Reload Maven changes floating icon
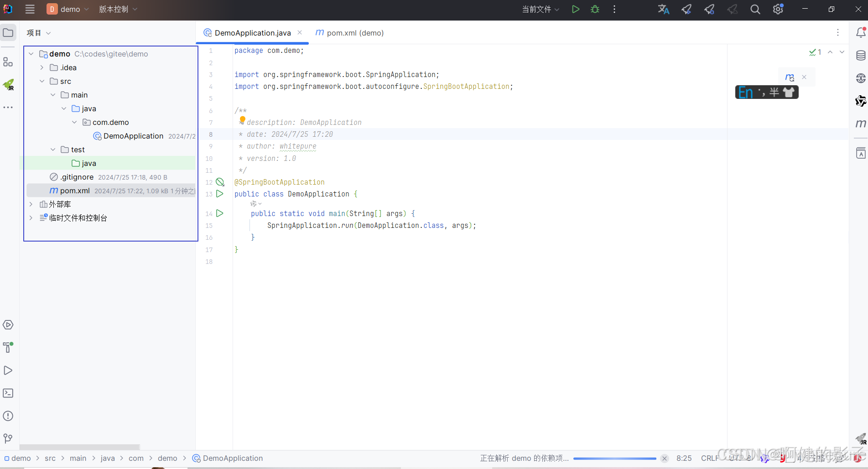The height and width of the screenshot is (469, 868). point(790,77)
